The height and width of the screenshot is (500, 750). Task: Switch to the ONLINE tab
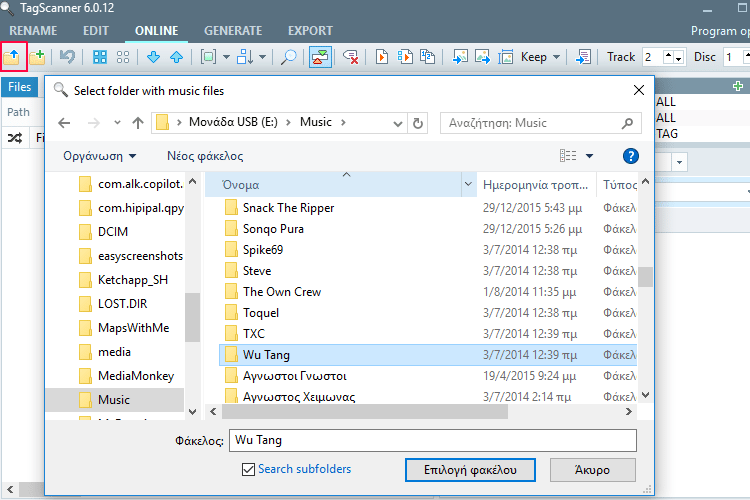pyautogui.click(x=156, y=31)
